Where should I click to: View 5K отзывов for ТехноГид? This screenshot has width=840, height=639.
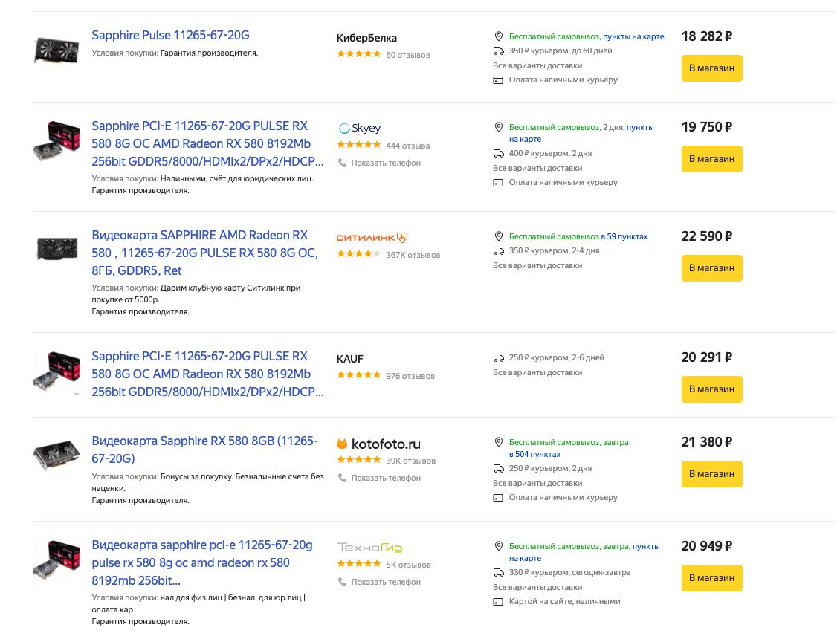(x=408, y=565)
